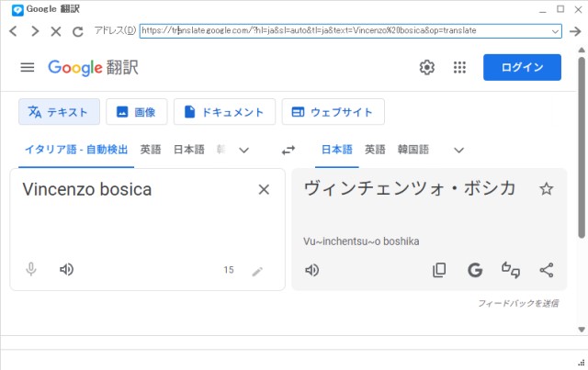Viewport: 588px width, 370px height.
Task: Click the browser forward arrow
Action: (x=35, y=31)
